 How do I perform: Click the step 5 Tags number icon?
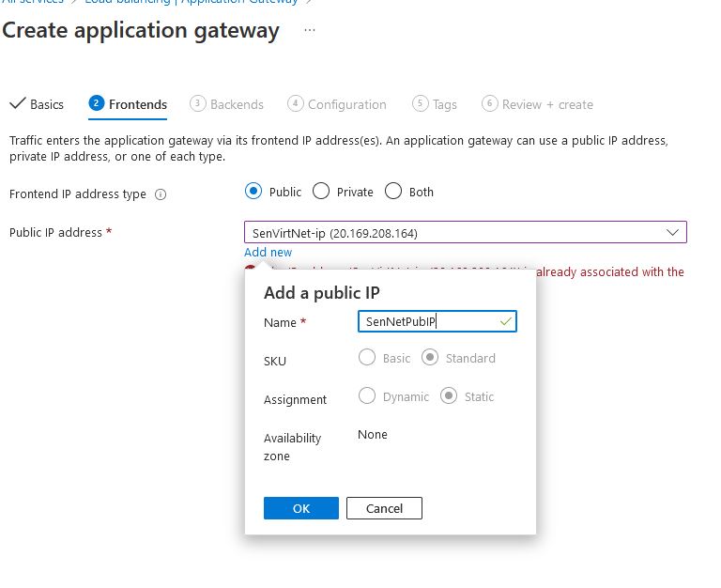420,103
